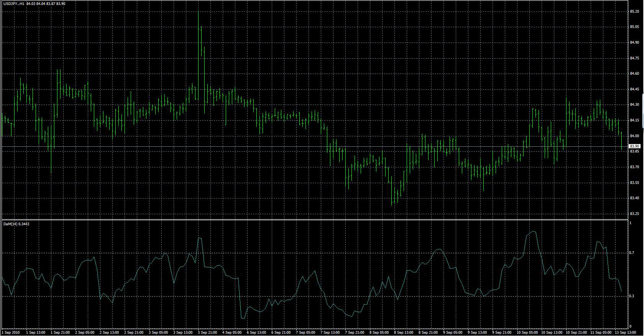Select the 9 Sep 05:00 time label

[x=453, y=332]
